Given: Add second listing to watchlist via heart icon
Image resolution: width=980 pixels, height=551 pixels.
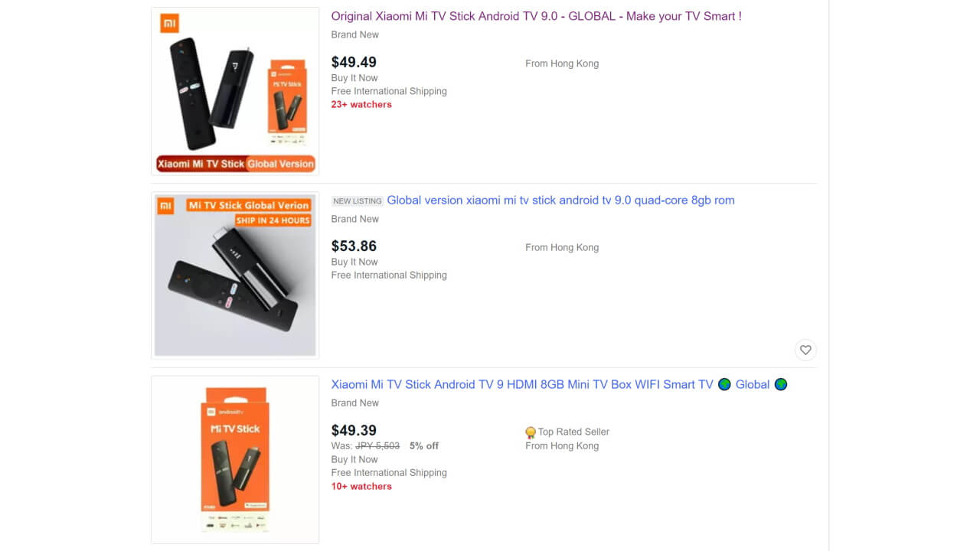Looking at the screenshot, I should point(805,350).
